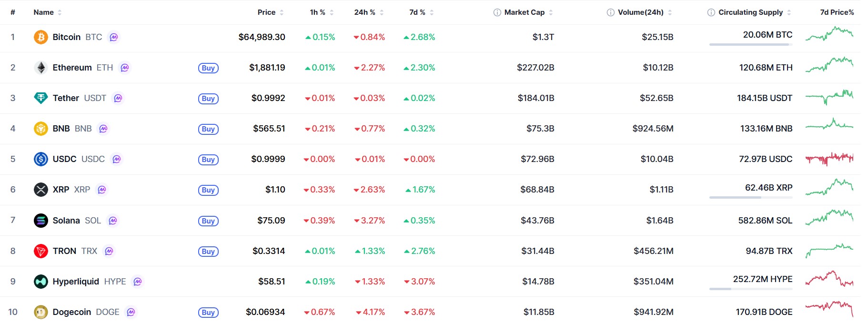Click the purple badge icon beside HYPE
The height and width of the screenshot is (324, 868).
click(x=138, y=282)
